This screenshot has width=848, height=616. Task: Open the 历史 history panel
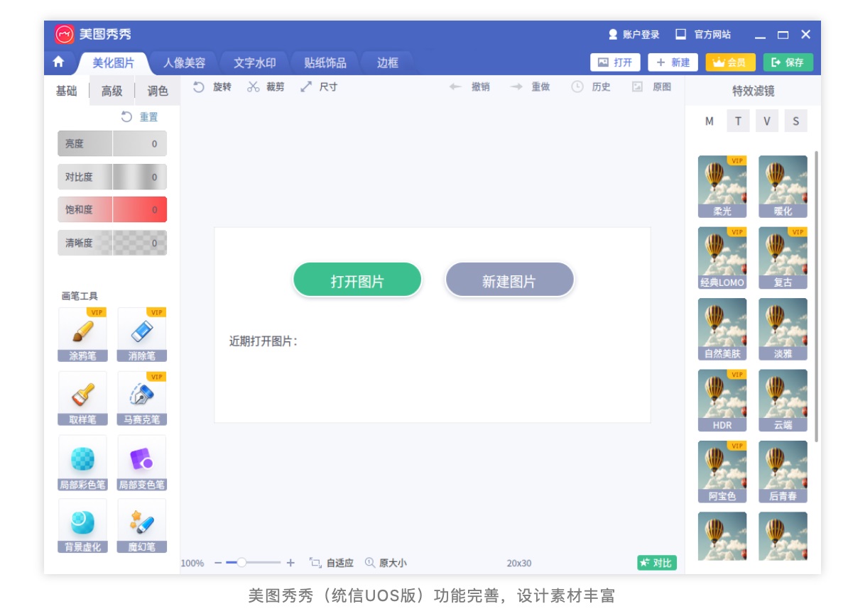(591, 87)
